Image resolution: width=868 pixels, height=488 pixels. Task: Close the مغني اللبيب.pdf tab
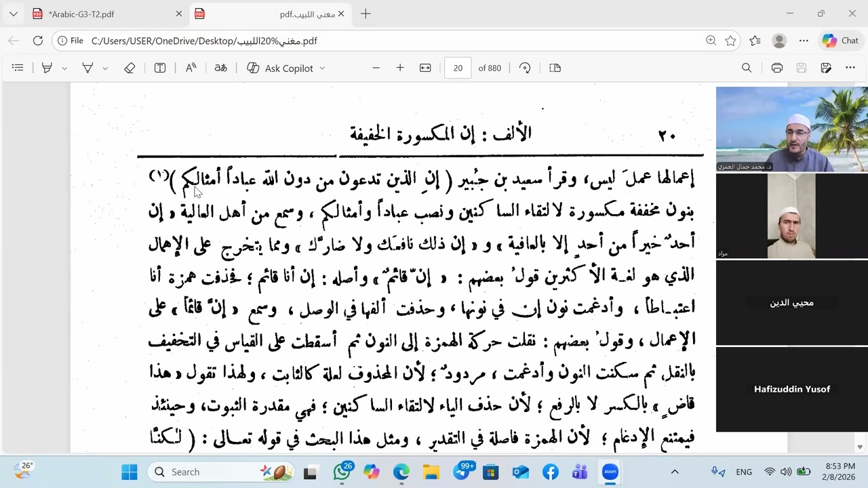(341, 14)
